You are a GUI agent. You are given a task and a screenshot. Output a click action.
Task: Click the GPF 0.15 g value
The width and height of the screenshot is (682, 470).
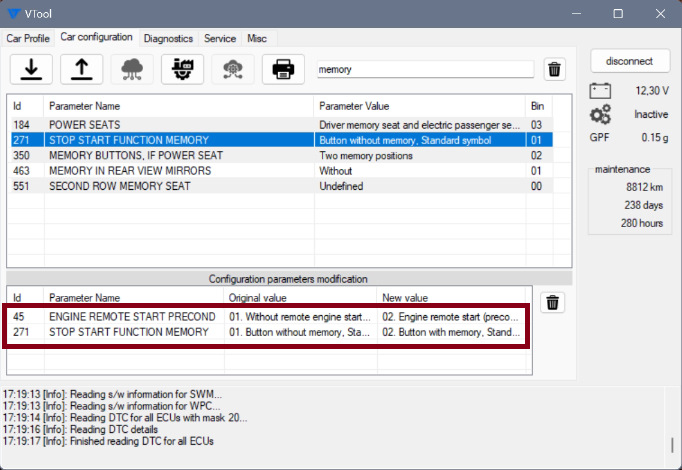[x=655, y=137]
